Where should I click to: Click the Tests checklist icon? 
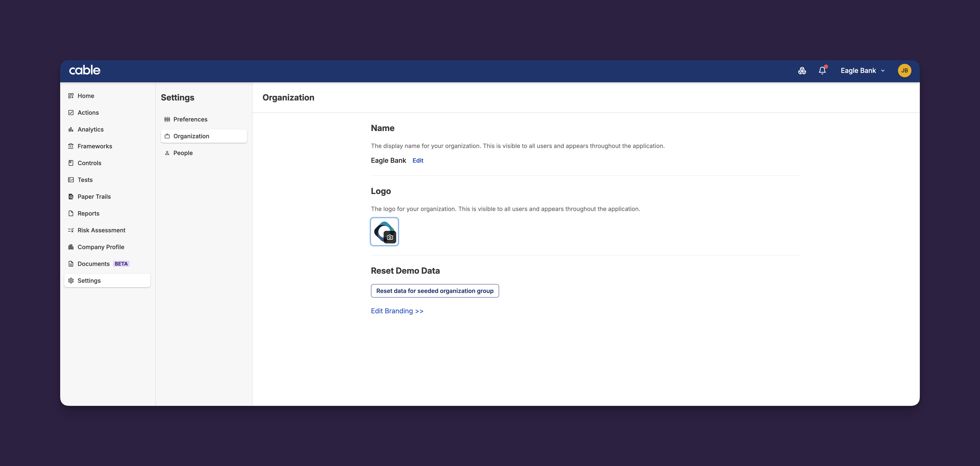click(x=71, y=180)
